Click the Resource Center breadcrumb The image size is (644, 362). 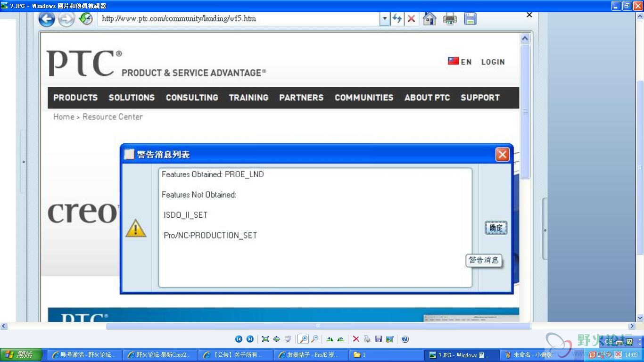click(x=112, y=117)
